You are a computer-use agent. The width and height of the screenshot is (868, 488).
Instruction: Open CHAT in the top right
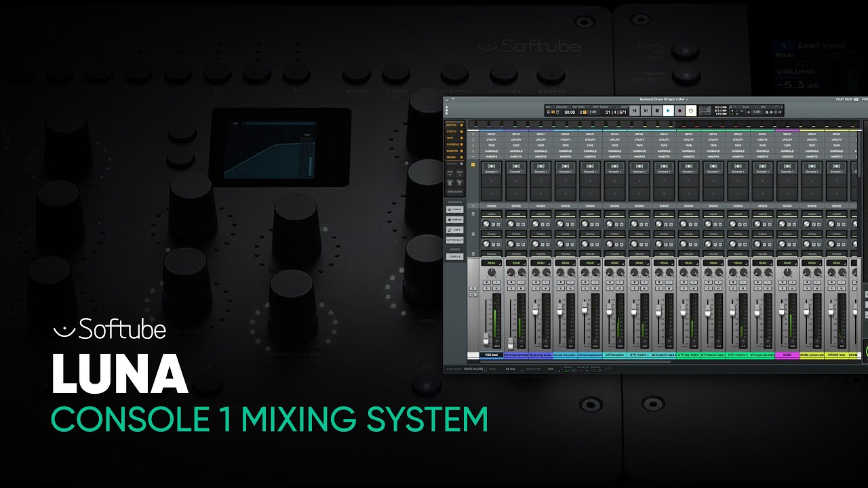(840, 99)
